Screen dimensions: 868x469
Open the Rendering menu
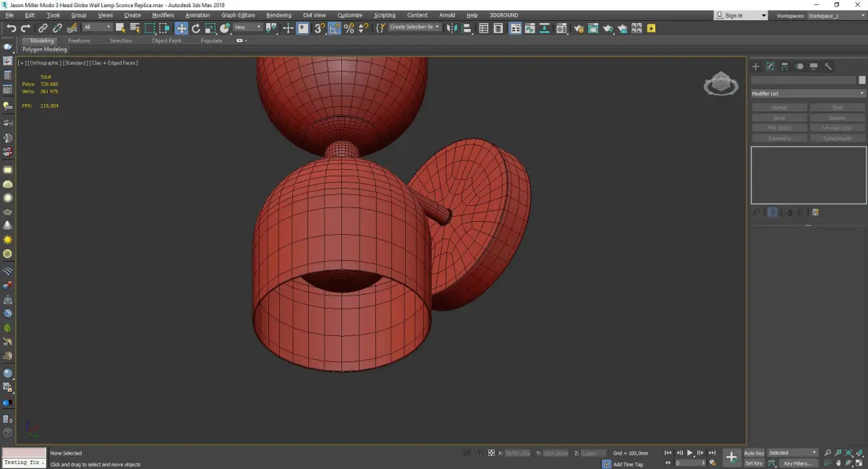(278, 15)
